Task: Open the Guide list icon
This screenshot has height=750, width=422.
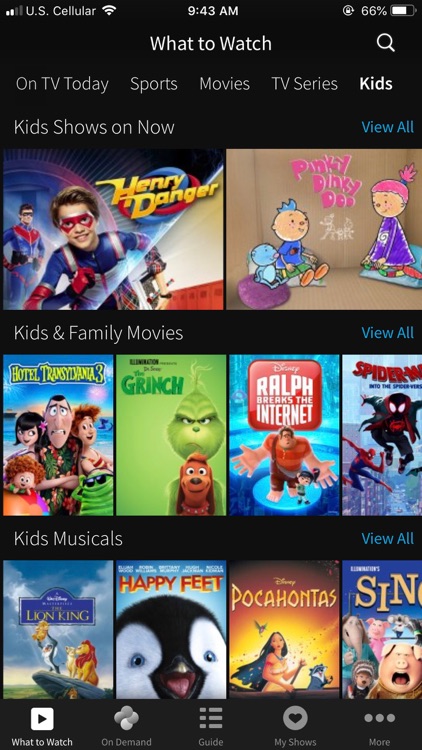Action: point(211,719)
